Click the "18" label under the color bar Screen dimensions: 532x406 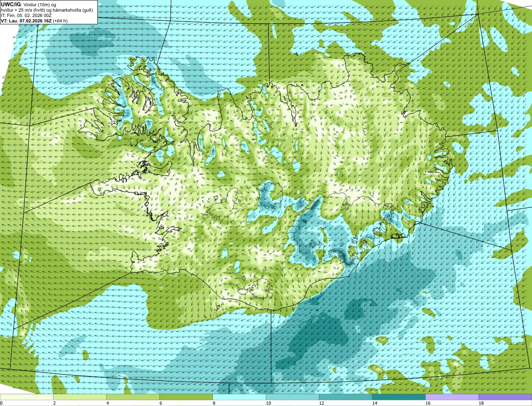481,403
